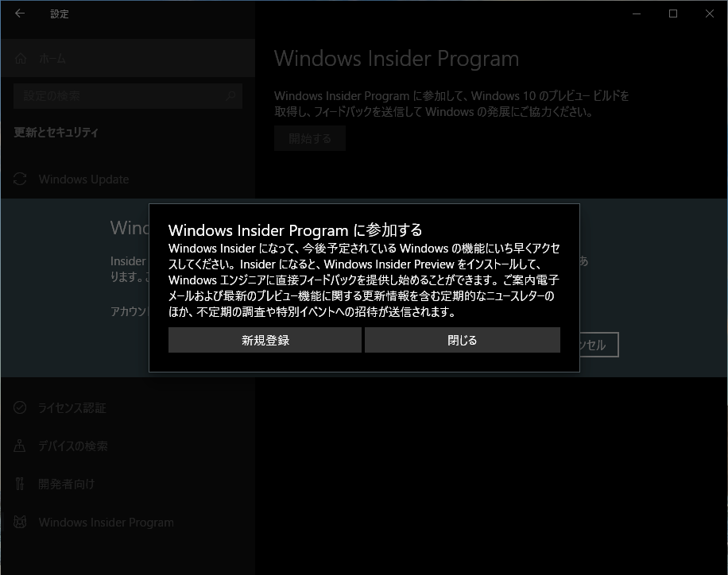Click the ライセンス認証 checkmark icon
The height and width of the screenshot is (575, 728).
(x=19, y=407)
